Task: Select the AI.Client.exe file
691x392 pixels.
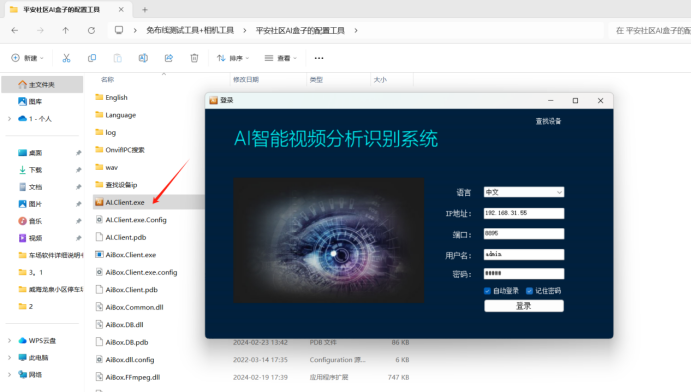Action: [125, 202]
